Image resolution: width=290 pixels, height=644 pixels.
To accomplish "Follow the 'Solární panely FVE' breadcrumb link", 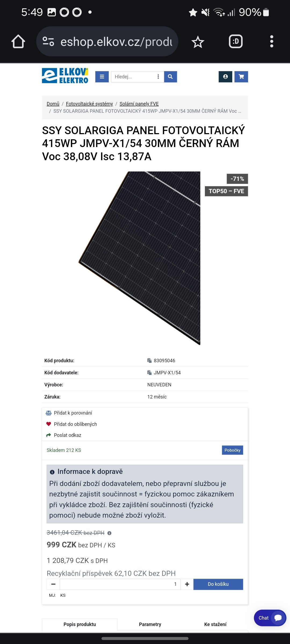I will coord(139,104).
